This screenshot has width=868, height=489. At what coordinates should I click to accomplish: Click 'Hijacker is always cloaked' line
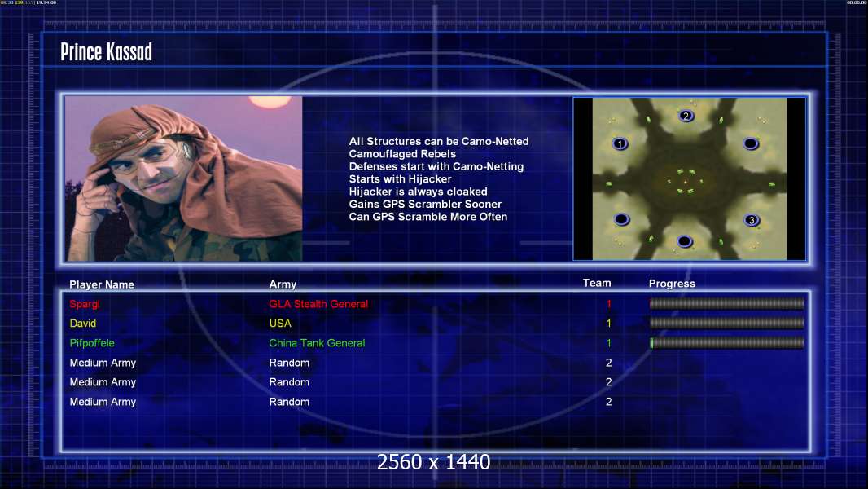pyautogui.click(x=418, y=192)
